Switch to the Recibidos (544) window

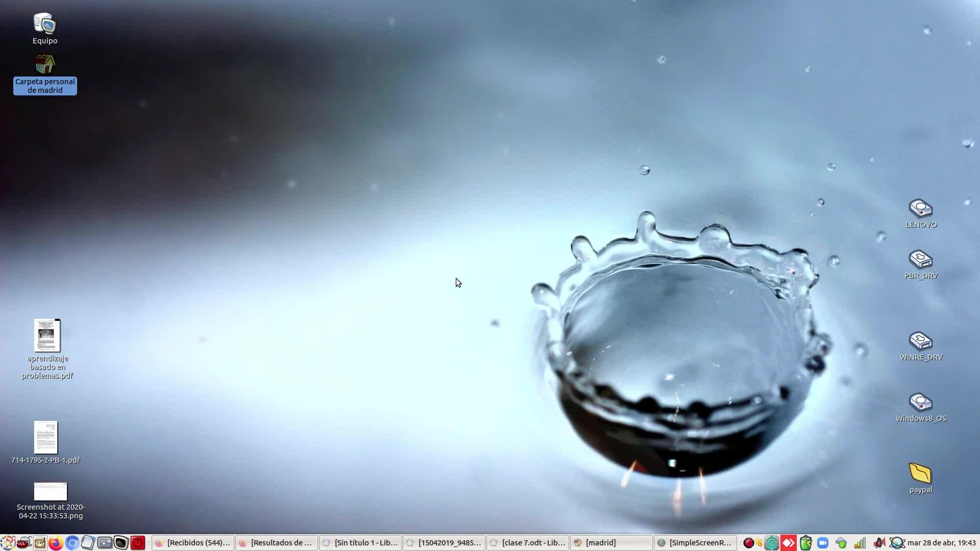click(x=193, y=543)
